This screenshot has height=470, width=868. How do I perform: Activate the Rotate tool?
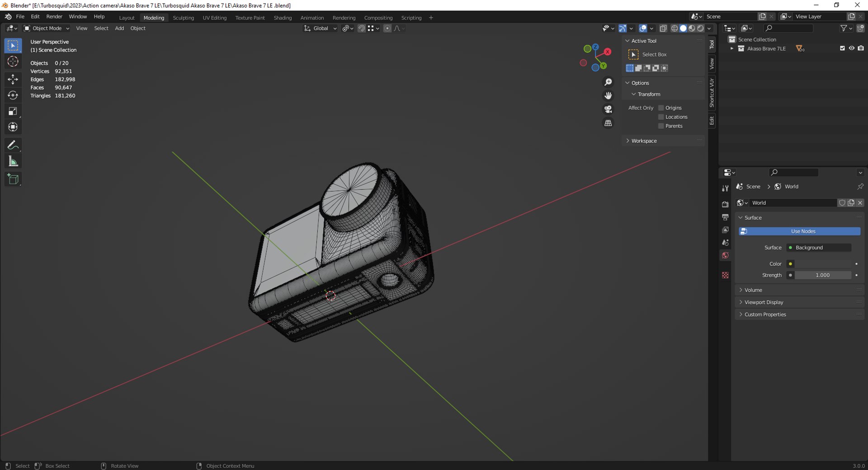click(13, 95)
